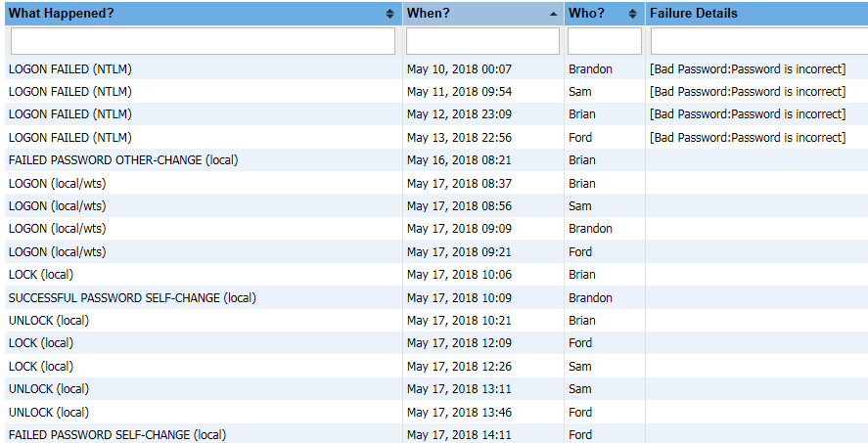Viewport: 868px width, 443px height.
Task: Click Brandon's name in the May 10 row
Action: pos(590,69)
